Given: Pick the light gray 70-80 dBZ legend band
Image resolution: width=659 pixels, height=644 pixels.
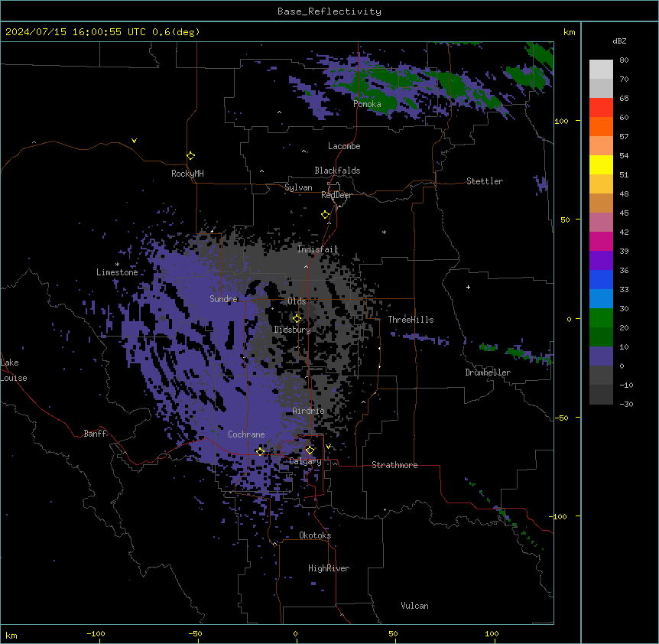Looking at the screenshot, I should pyautogui.click(x=601, y=70).
